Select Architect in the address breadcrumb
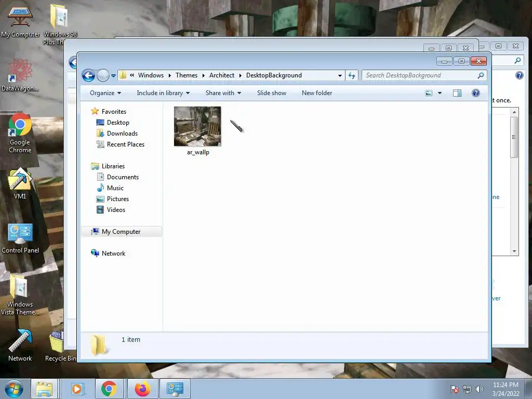Viewport: 532px width, 399px height. click(221, 75)
